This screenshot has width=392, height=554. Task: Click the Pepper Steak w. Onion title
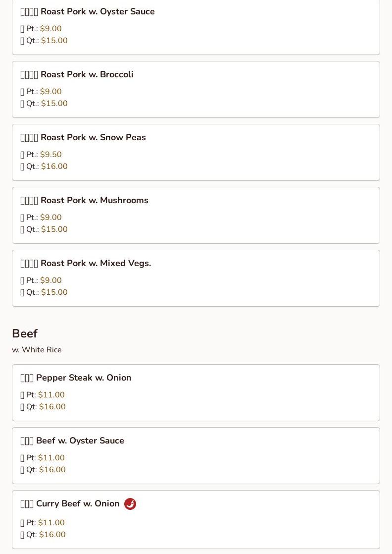tap(84, 378)
